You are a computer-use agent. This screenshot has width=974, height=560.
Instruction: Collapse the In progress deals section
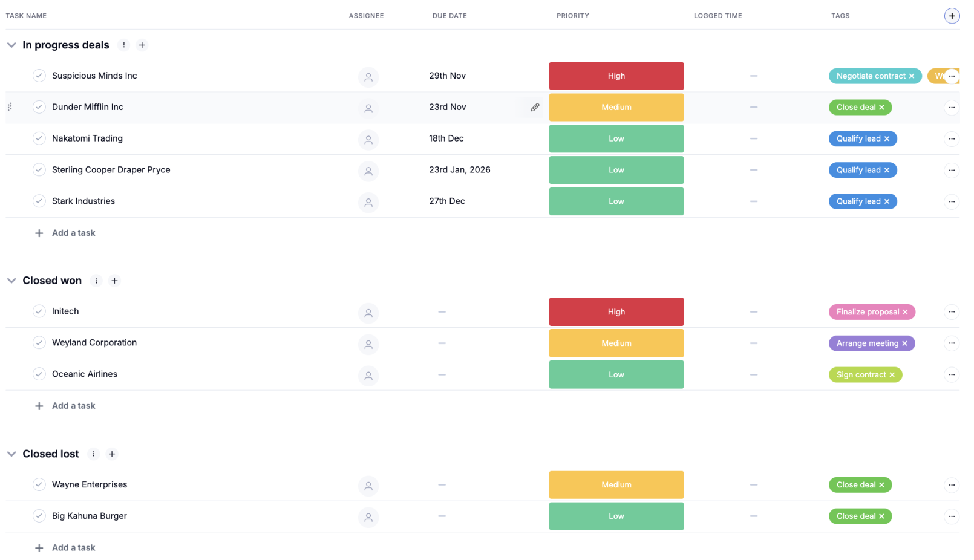[x=11, y=45]
